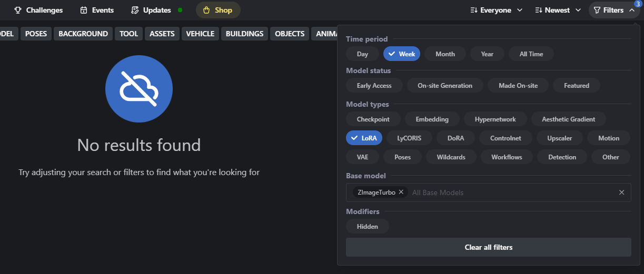Select the POSES category tag
The image size is (644, 274).
36,34
